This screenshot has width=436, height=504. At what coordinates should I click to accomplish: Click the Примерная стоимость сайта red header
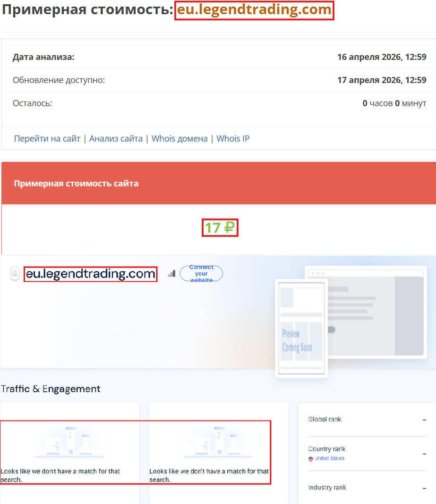click(76, 183)
